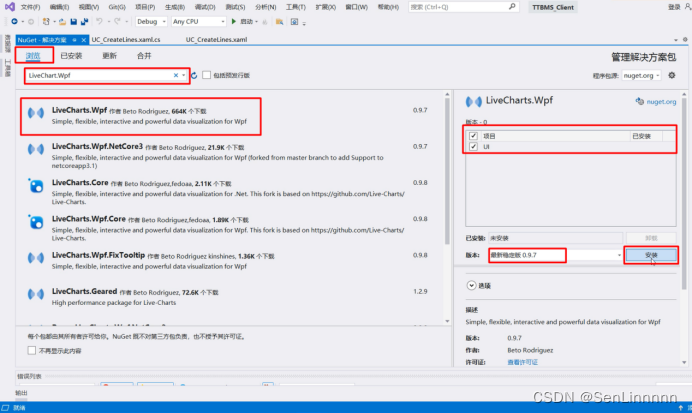This screenshot has height=413, width=692.
Task: Click the save all toolbar icon
Action: [84, 21]
